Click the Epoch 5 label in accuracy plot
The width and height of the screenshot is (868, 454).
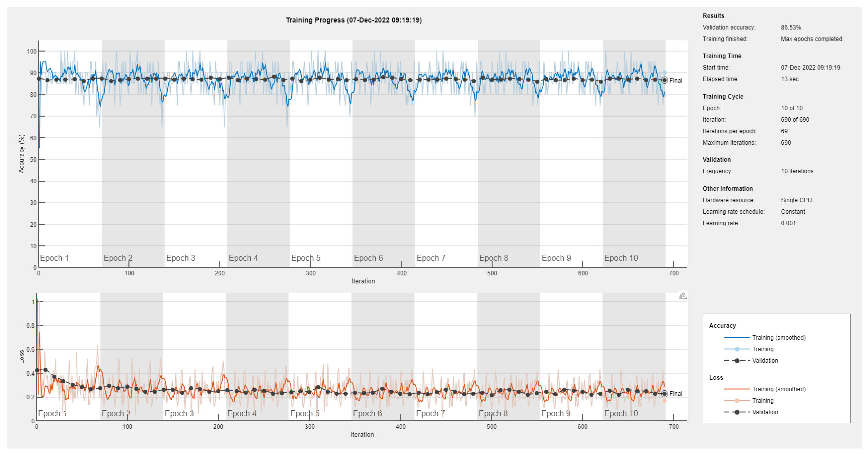(x=306, y=258)
